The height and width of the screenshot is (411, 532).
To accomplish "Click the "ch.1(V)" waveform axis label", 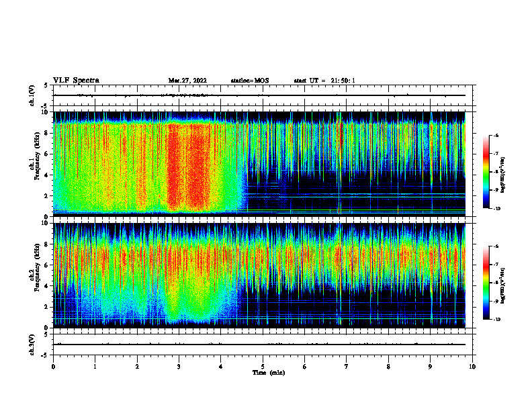I will click(x=32, y=95).
